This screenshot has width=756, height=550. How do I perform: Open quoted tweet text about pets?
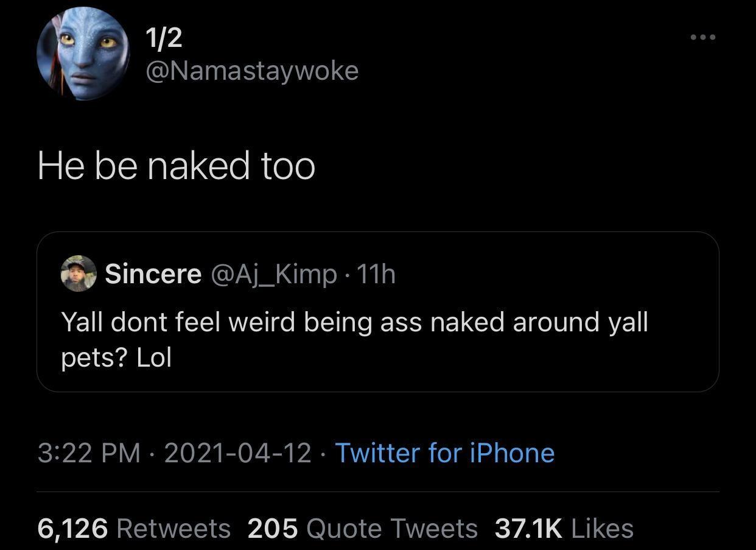point(354,322)
